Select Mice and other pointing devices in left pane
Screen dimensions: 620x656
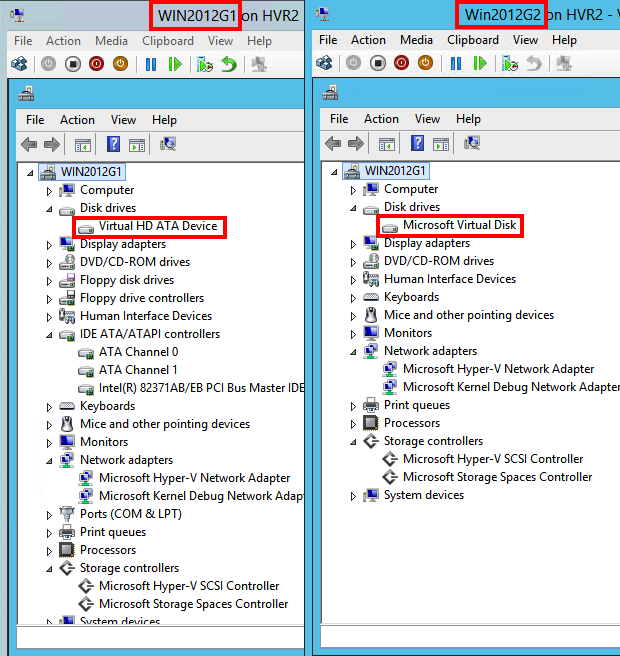165,424
